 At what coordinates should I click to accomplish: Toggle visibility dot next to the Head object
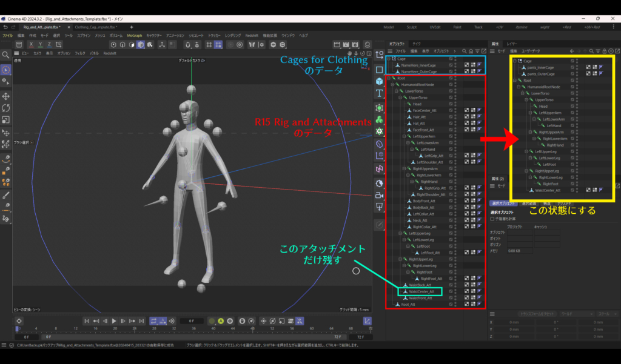(455, 104)
